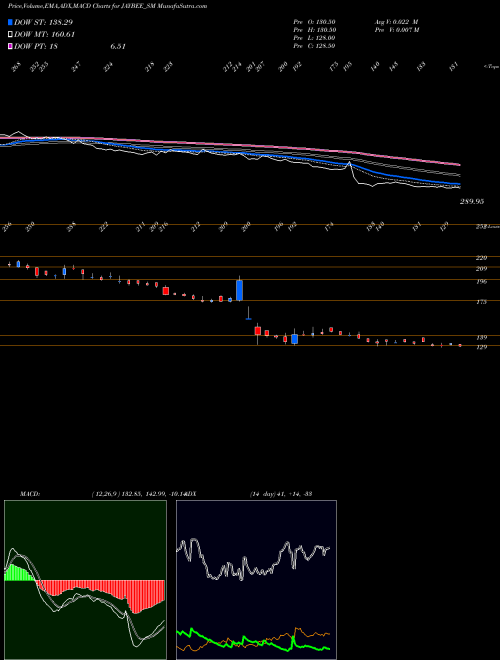500x660 pixels.
Task: Click the 229 price level label
Action: click(481, 258)
